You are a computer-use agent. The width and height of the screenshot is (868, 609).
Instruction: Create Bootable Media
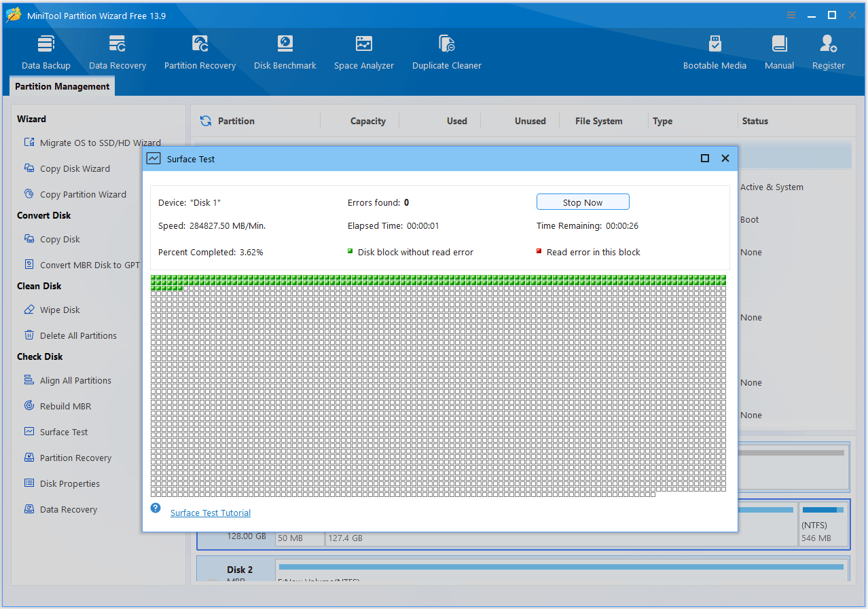(715, 52)
